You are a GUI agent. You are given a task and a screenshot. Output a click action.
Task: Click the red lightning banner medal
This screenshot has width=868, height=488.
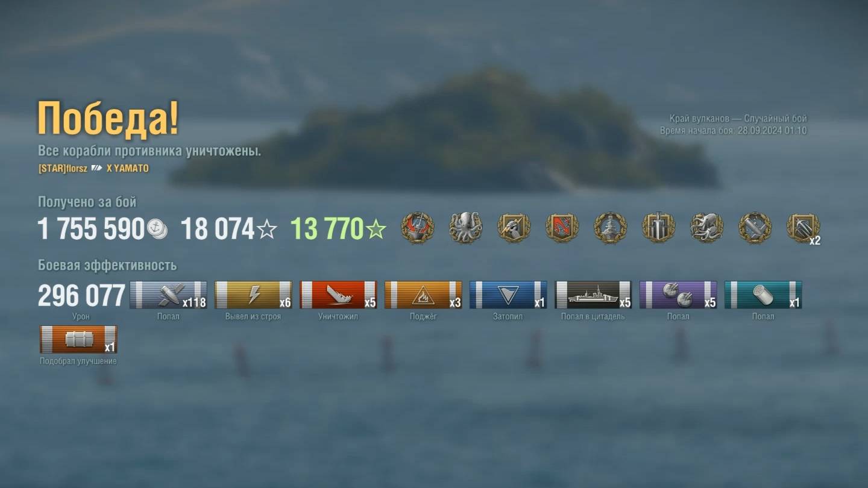(562, 228)
